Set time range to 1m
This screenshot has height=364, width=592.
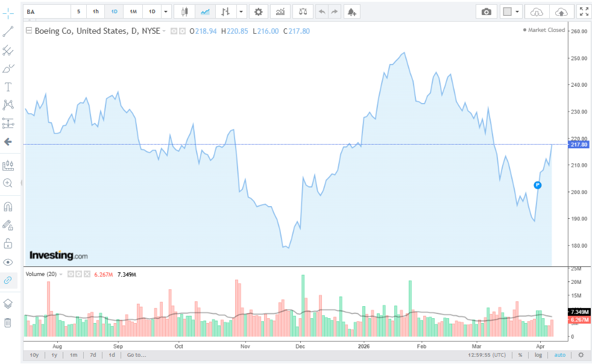tap(74, 355)
